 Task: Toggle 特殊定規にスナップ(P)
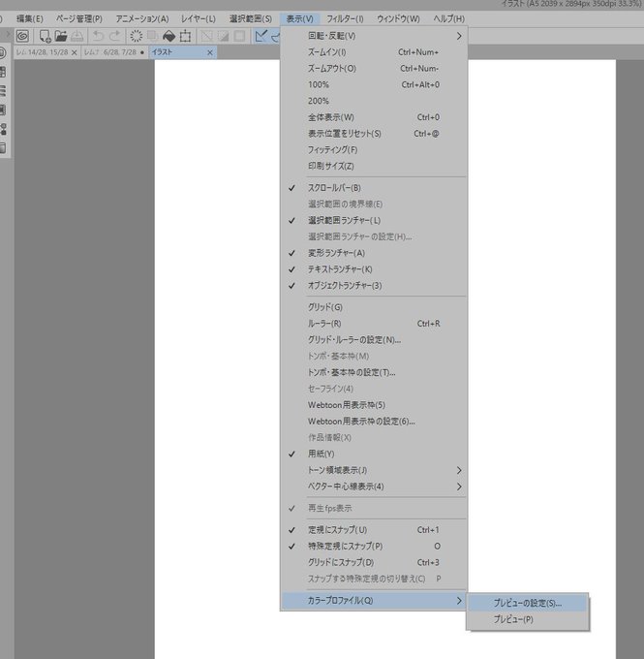click(374, 547)
